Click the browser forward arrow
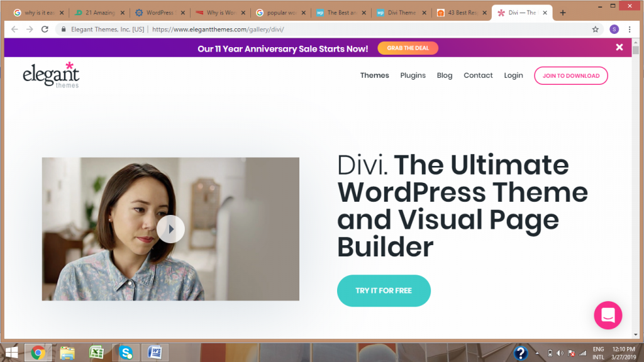644x362 pixels. click(x=30, y=29)
